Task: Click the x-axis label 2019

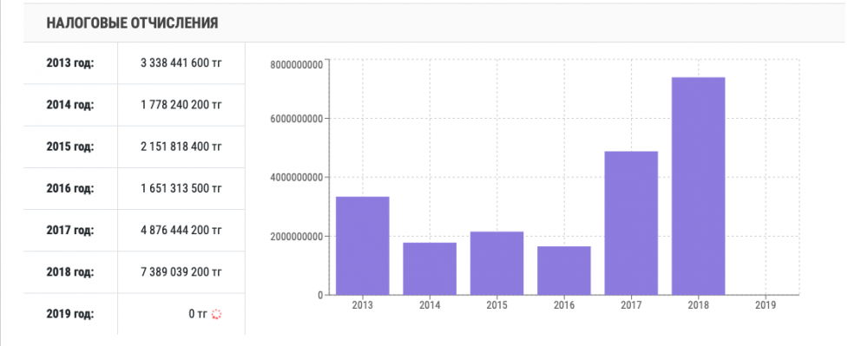Action: (x=766, y=305)
